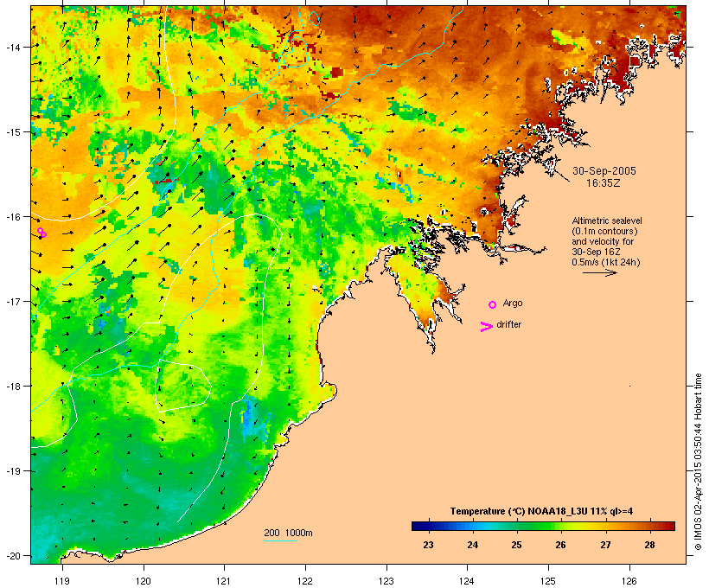Click the temperature color bar near 23
The width and height of the screenshot is (709, 588).
point(428,526)
